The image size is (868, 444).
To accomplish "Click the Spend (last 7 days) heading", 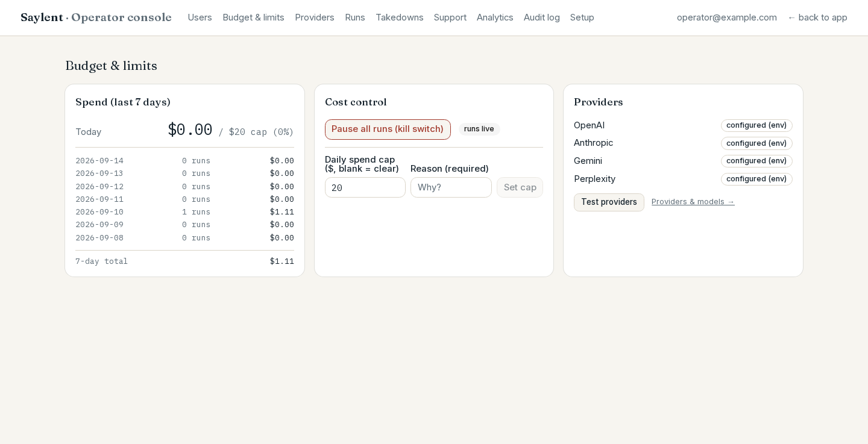I will point(123,102).
